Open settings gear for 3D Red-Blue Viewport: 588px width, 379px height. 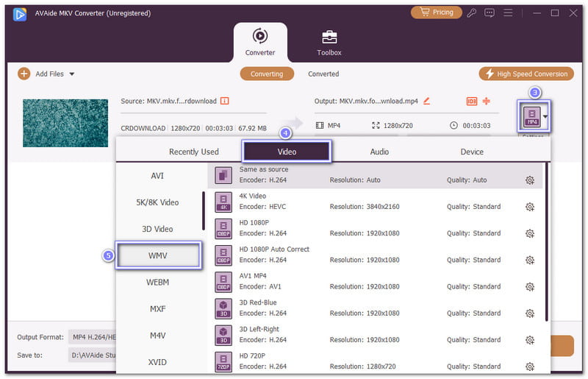point(529,314)
